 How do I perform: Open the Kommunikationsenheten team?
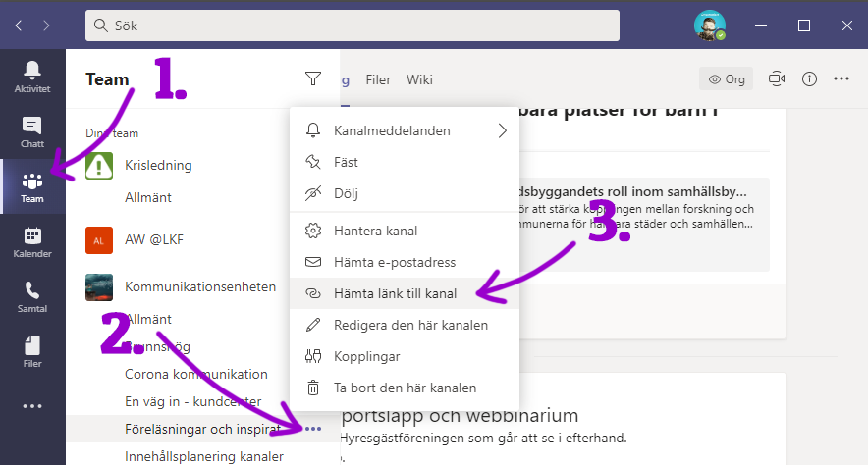[200, 287]
